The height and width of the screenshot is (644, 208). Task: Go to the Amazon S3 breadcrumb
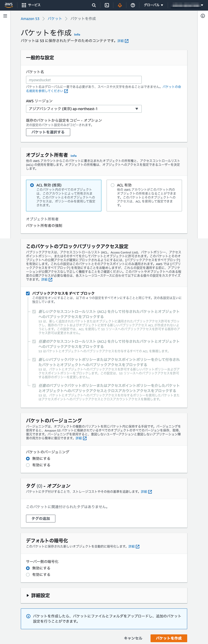point(30,19)
